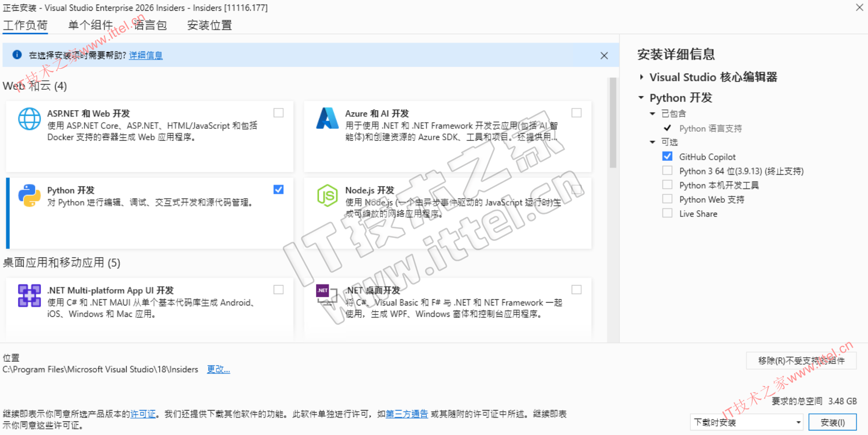
Task: Click the 安装(I) button
Action: [x=833, y=423]
